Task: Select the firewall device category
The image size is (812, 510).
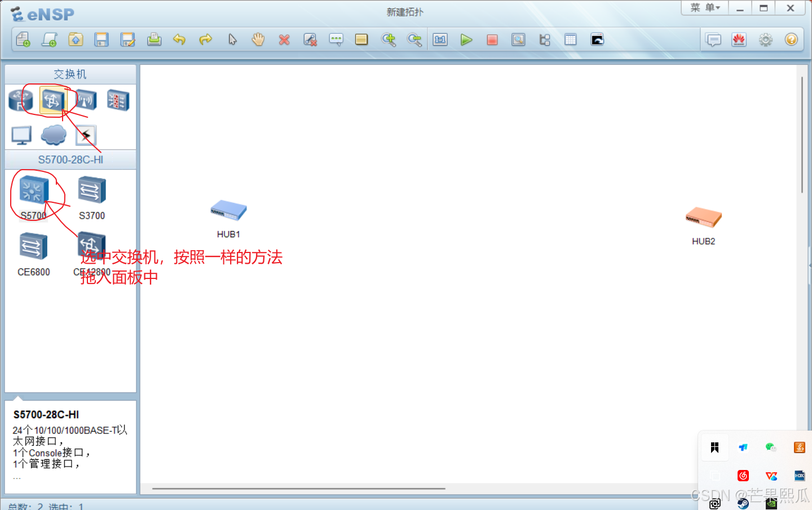Action: coord(118,100)
